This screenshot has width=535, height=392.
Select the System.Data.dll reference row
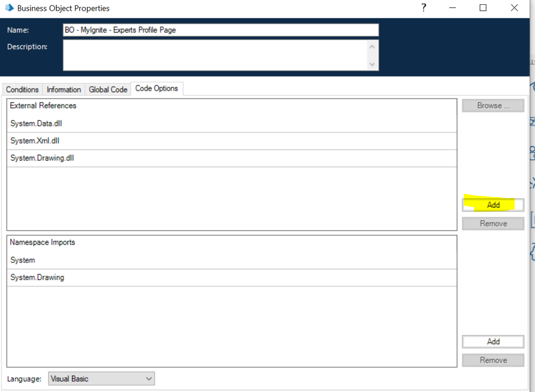232,124
